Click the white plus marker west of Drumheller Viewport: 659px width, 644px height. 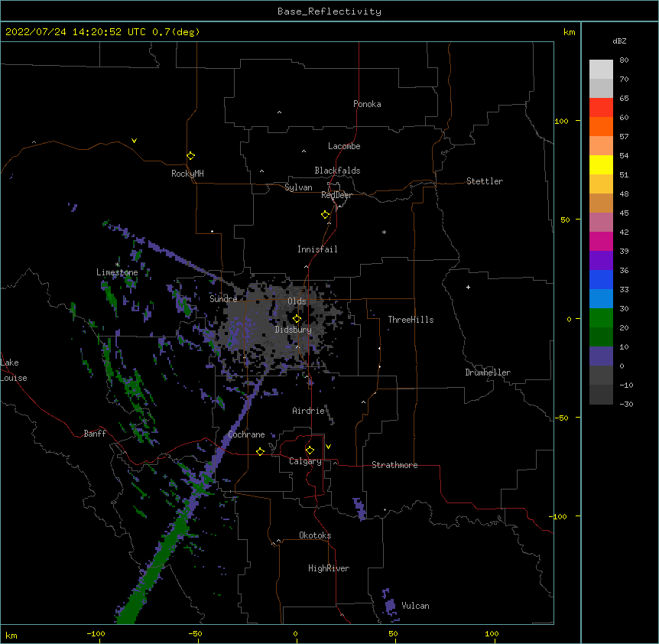point(468,287)
